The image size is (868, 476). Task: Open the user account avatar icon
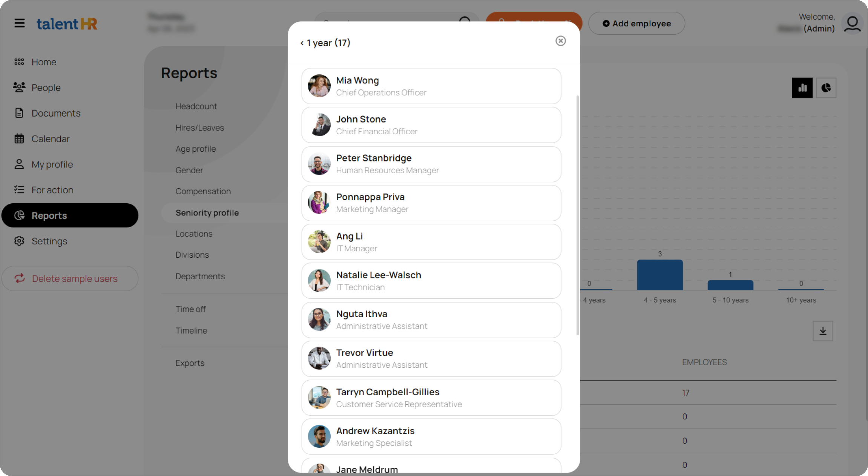pyautogui.click(x=853, y=23)
